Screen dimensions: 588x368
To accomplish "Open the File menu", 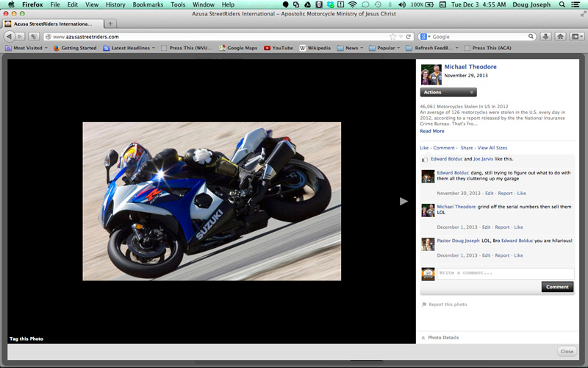I will [x=55, y=4].
